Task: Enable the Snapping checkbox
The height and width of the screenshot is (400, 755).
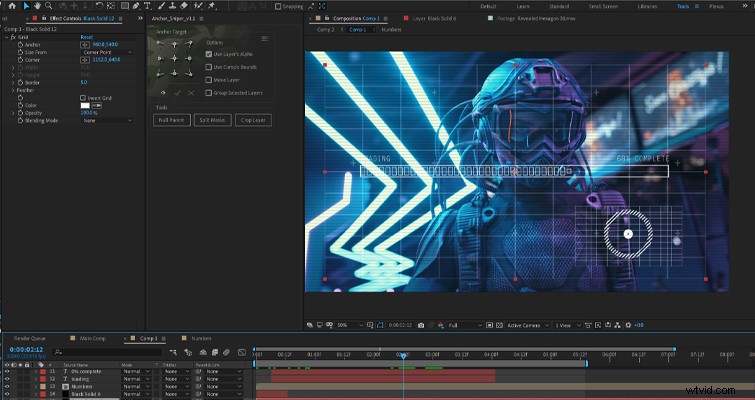Action: (278, 7)
